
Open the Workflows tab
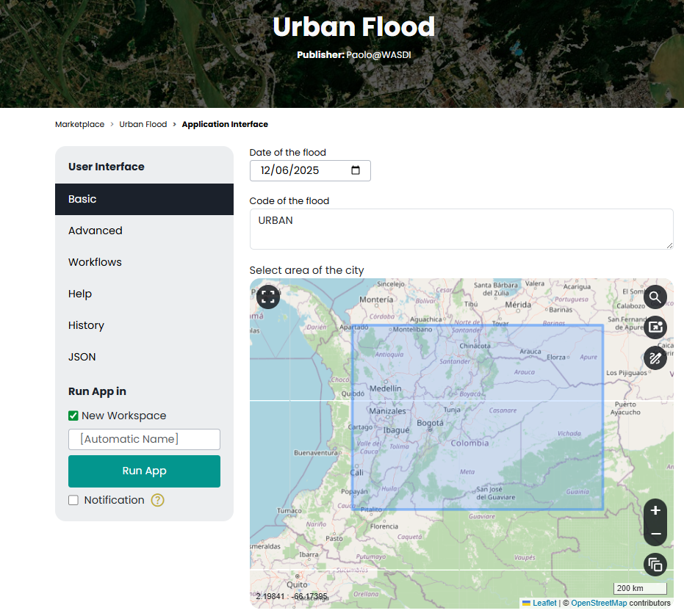(144, 262)
